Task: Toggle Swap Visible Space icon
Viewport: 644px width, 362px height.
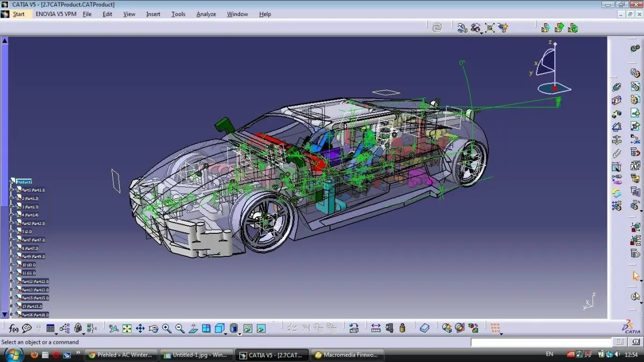Action: point(261,328)
